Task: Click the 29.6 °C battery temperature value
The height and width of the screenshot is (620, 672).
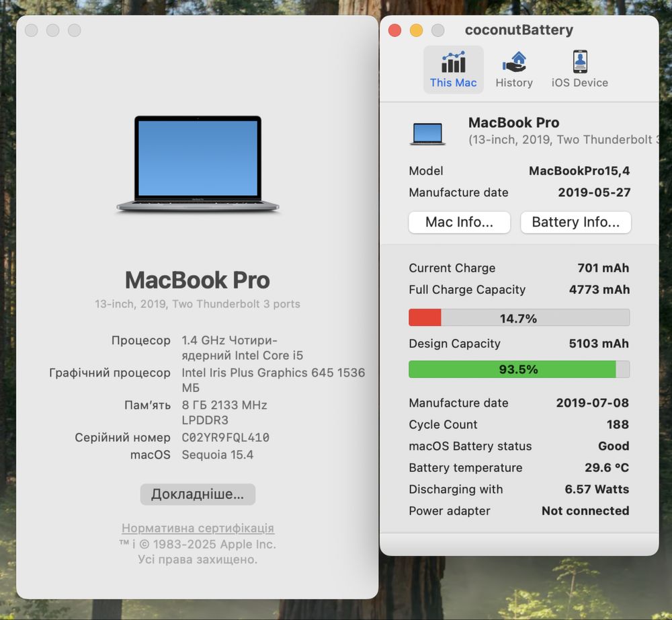Action: click(607, 468)
